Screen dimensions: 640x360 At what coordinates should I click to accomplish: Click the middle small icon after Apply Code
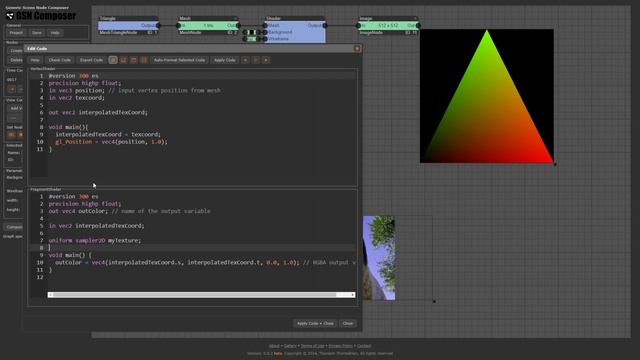(x=256, y=60)
